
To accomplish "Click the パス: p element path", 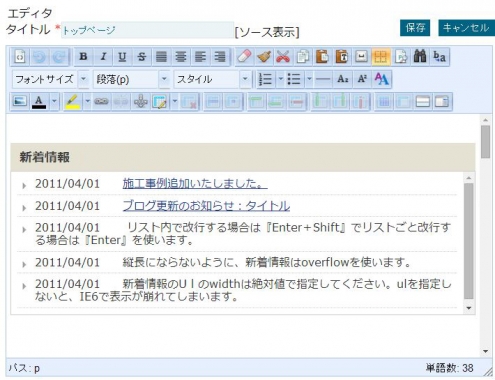I will click(24, 368).
